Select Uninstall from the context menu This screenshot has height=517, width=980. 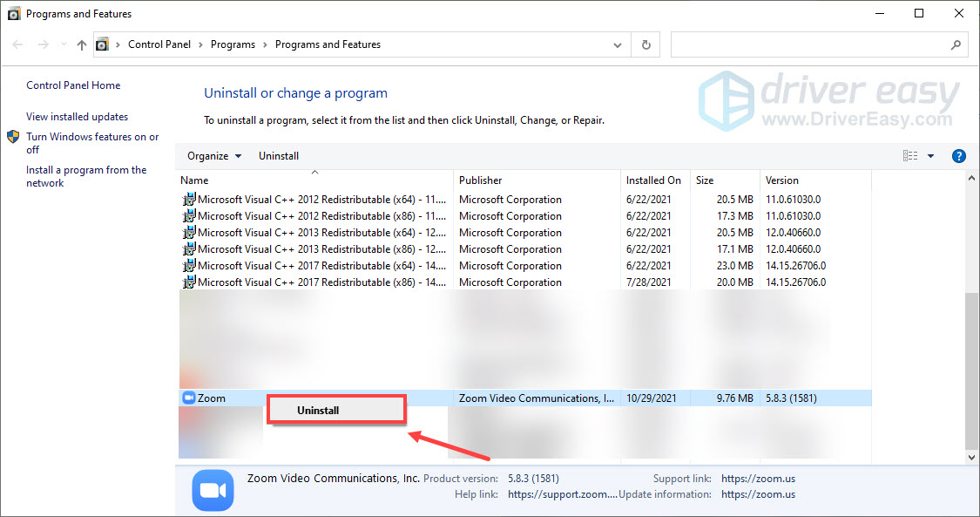[x=318, y=410]
